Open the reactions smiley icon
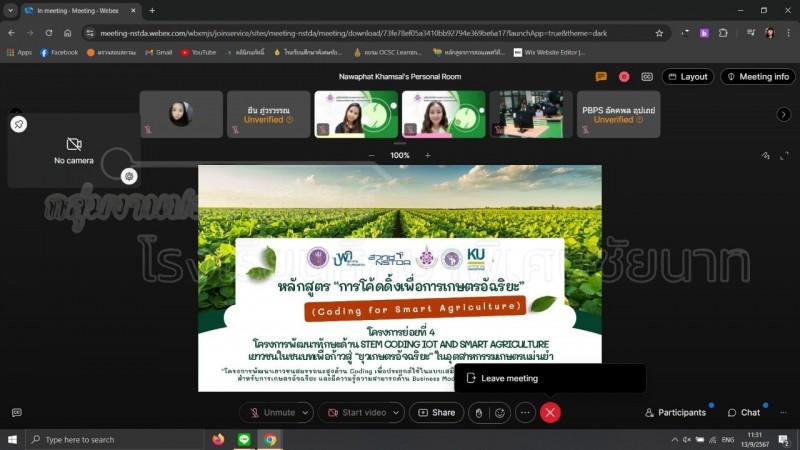This screenshot has width=800, height=450. coord(500,413)
